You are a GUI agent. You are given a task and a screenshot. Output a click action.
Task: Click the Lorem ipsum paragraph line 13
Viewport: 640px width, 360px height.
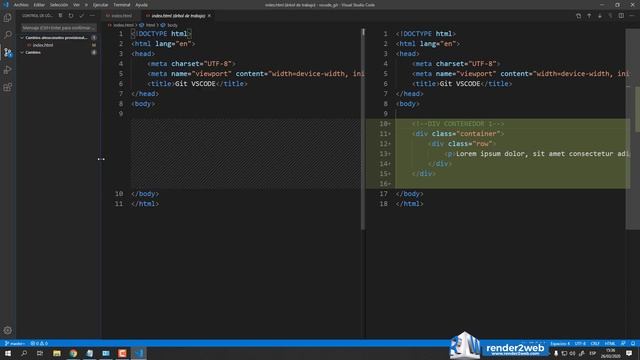tap(537, 153)
